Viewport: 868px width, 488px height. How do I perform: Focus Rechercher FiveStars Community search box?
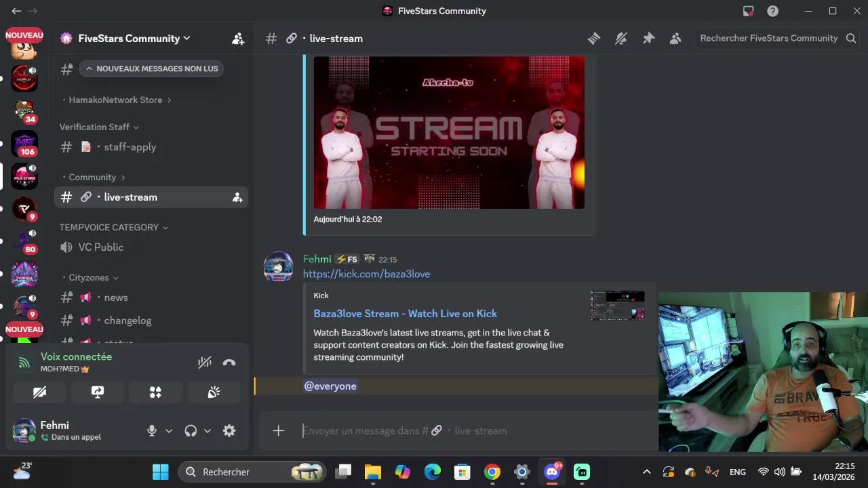[778, 39]
